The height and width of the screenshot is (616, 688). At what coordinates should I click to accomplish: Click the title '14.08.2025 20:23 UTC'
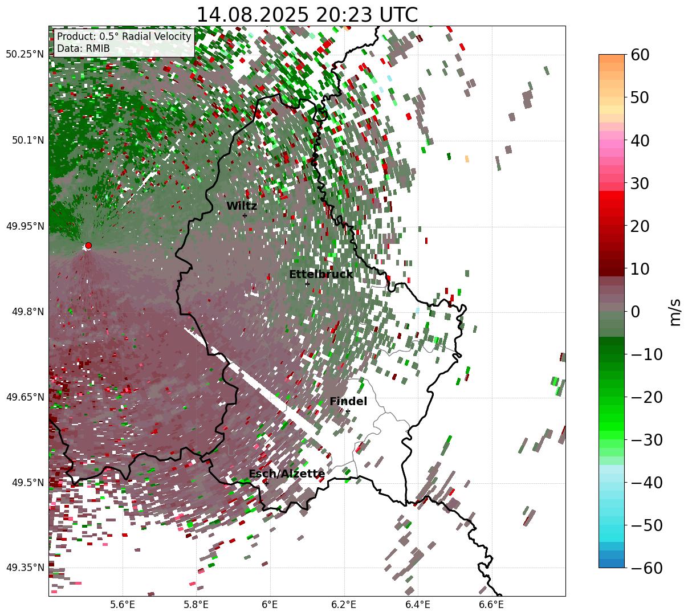tap(307, 15)
